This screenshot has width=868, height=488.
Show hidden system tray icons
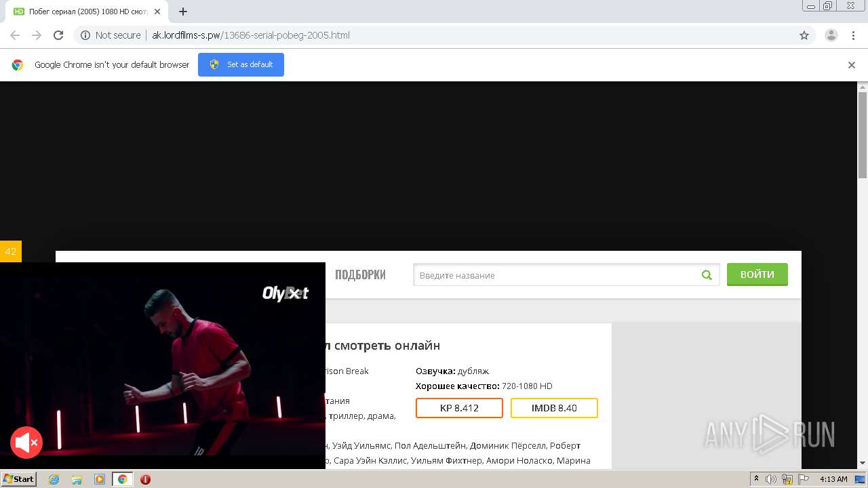coord(756,479)
